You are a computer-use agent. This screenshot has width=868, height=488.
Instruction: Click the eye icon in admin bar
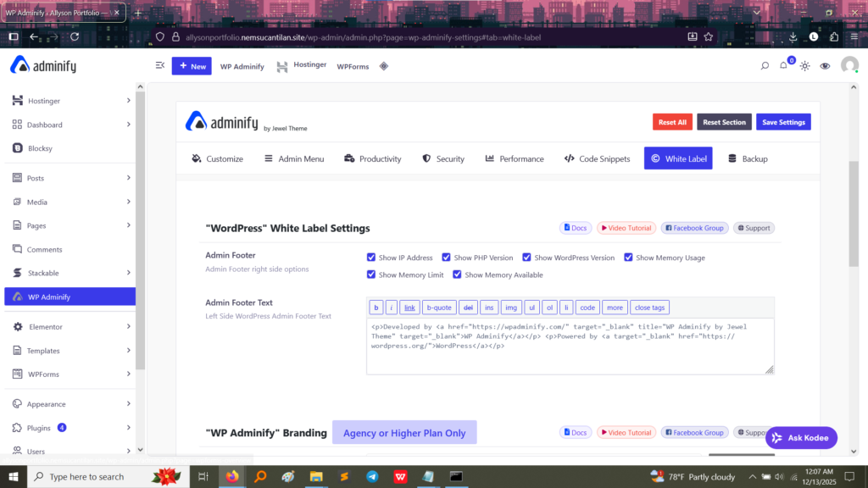tap(825, 66)
